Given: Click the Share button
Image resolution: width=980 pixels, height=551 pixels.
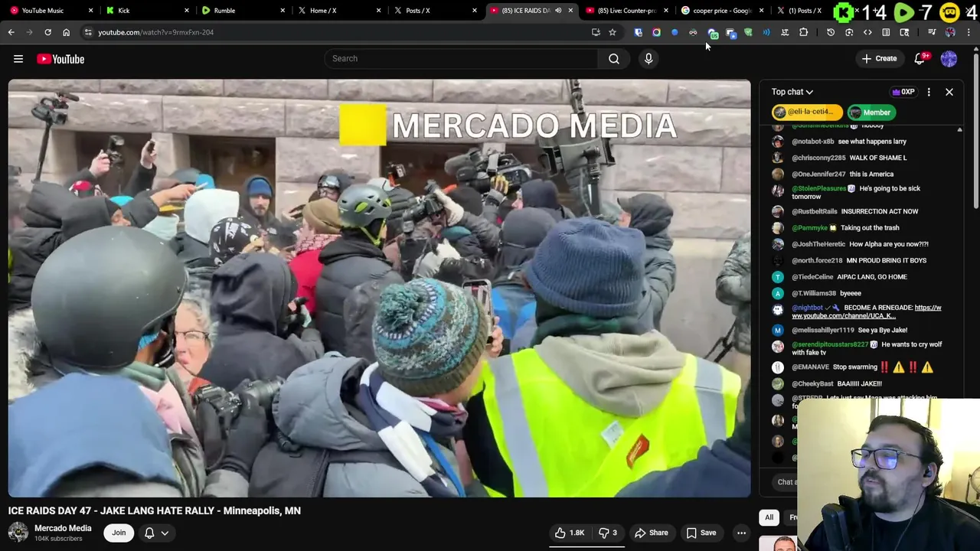Looking at the screenshot, I should 652,533.
